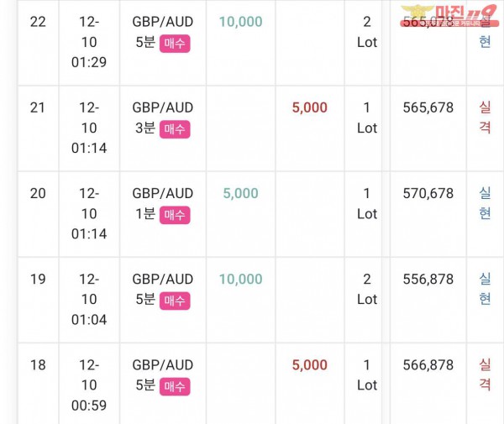Click the 2 Lot cell in row 19
This screenshot has width=504, height=424.
(x=367, y=290)
